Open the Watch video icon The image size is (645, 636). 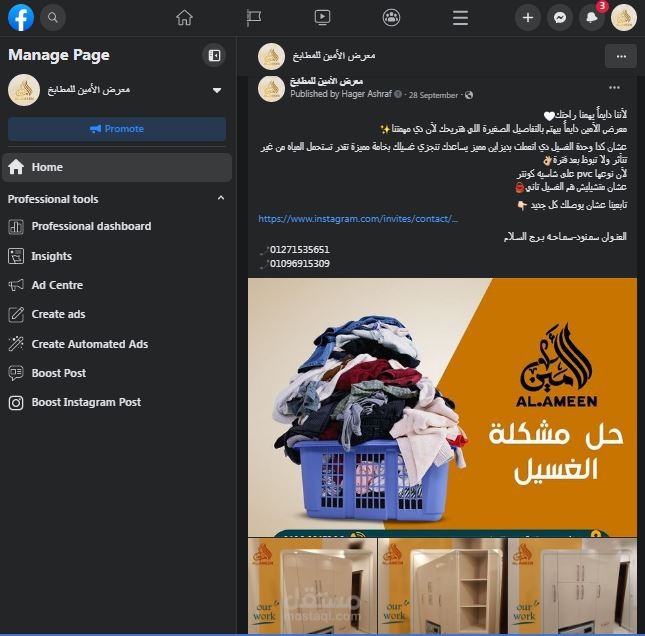click(x=322, y=18)
